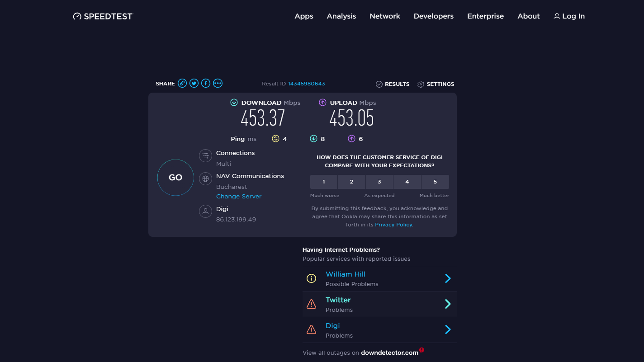
Task: Open the Enterprise menu
Action: pyautogui.click(x=485, y=16)
